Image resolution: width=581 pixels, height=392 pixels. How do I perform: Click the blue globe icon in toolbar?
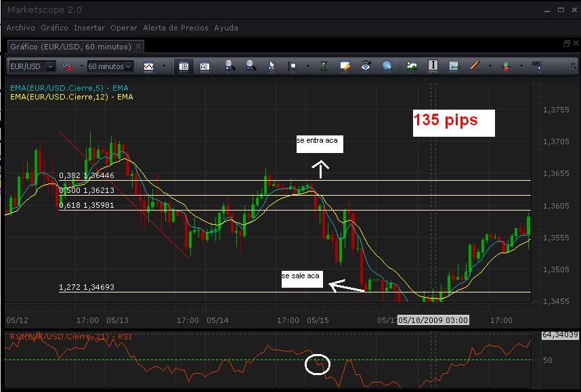click(x=387, y=66)
